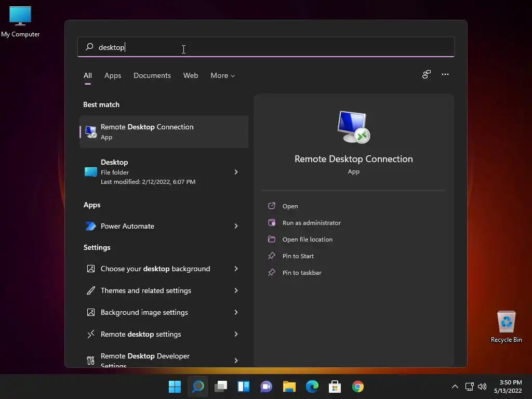Image resolution: width=532 pixels, height=399 pixels.
Task: Open the Windows Start button
Action: coord(175,387)
